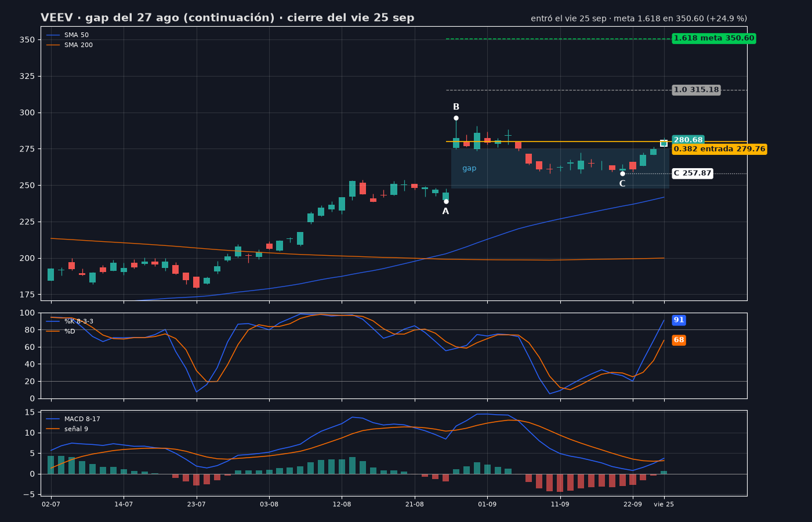Click the 250 price axis tick

(27, 186)
